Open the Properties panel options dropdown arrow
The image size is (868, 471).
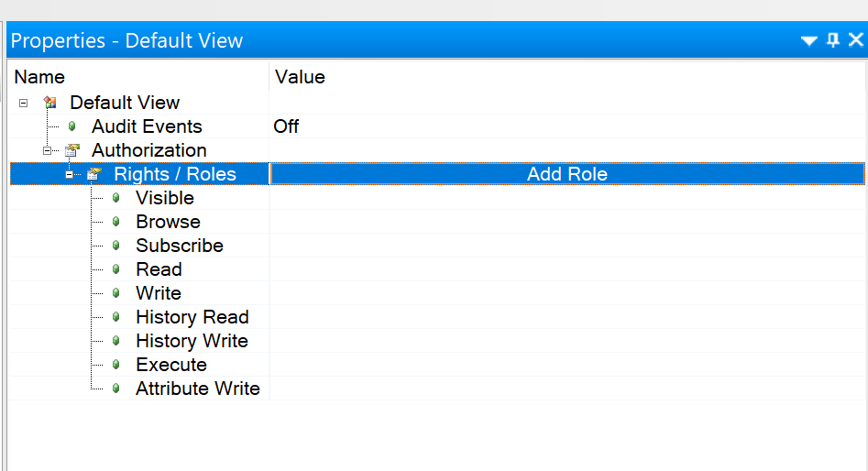[x=808, y=40]
